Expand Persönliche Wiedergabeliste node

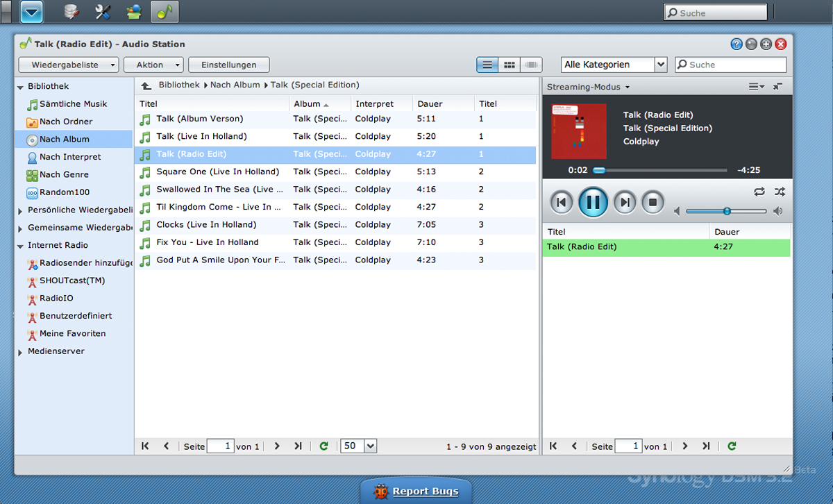[20, 210]
